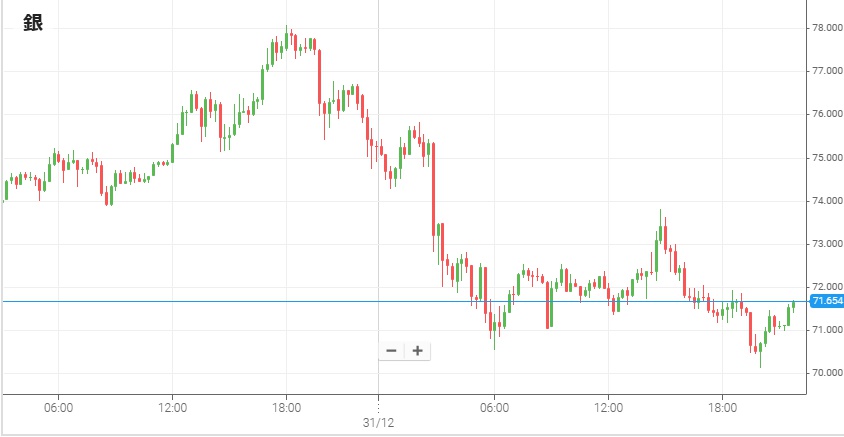Viewport: 844px width, 437px height.
Task: Select the 06:00 time label before 31/12
Action: [x=59, y=408]
